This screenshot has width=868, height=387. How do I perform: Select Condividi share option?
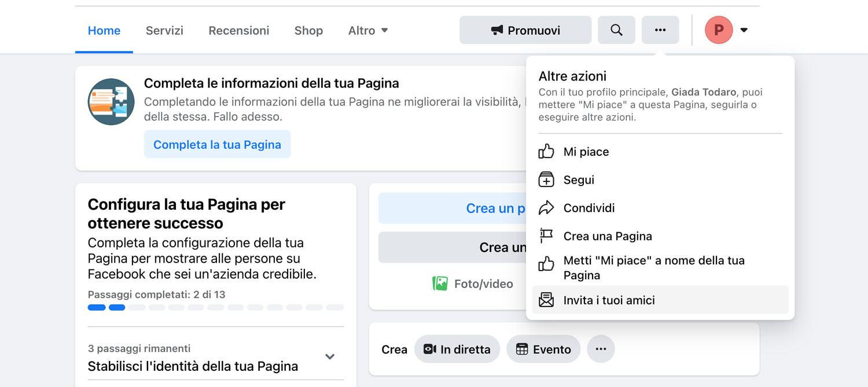[x=589, y=208]
